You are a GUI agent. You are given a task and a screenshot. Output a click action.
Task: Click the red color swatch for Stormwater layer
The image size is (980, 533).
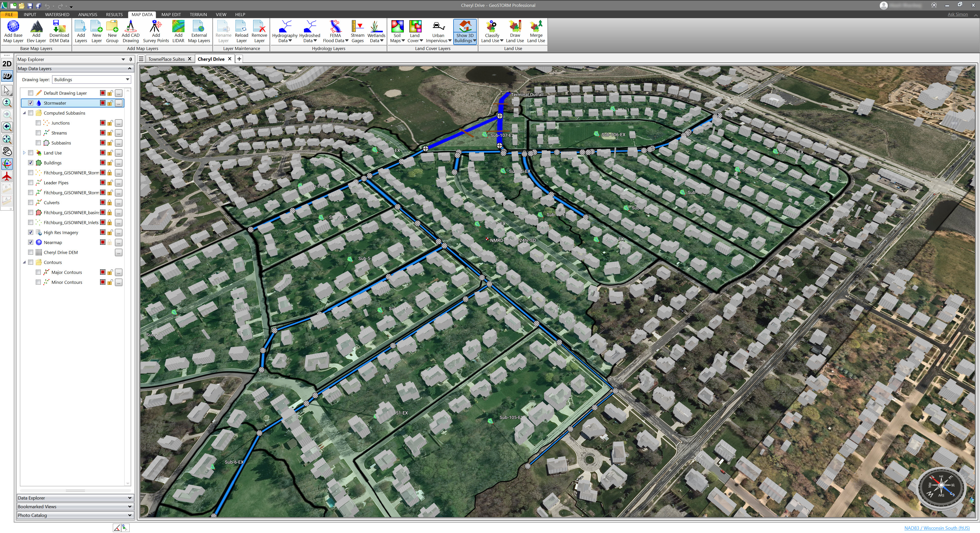102,103
